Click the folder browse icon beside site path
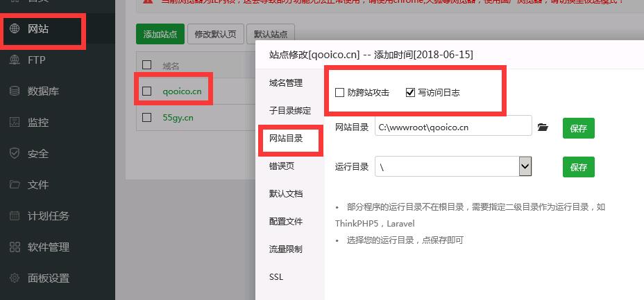Screen dimensions: 644x300 pyautogui.click(x=543, y=127)
